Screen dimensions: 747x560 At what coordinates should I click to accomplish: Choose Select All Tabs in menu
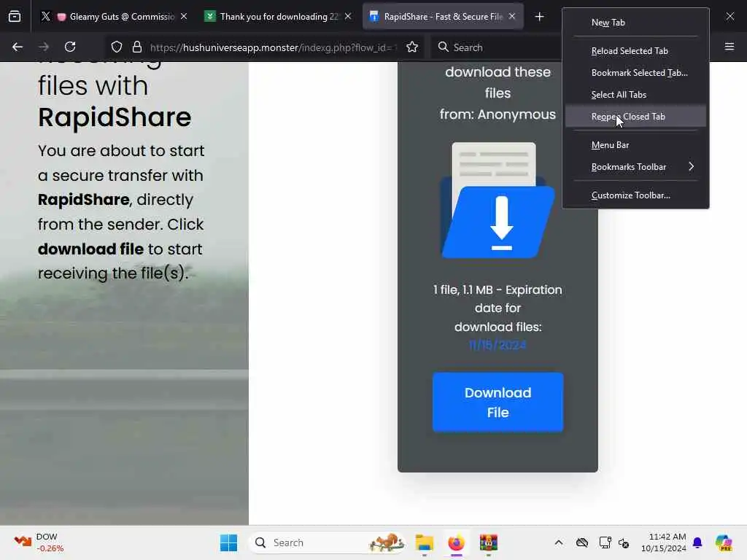click(635, 94)
